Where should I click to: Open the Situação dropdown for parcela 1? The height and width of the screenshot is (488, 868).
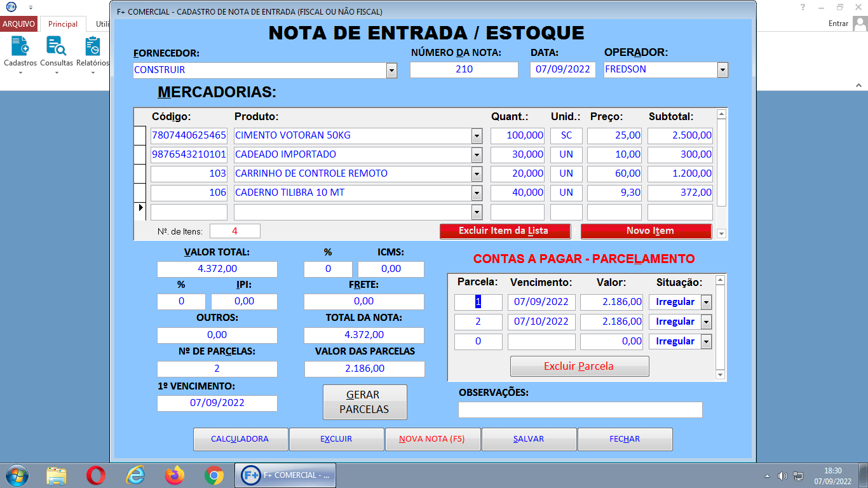pyautogui.click(x=707, y=302)
